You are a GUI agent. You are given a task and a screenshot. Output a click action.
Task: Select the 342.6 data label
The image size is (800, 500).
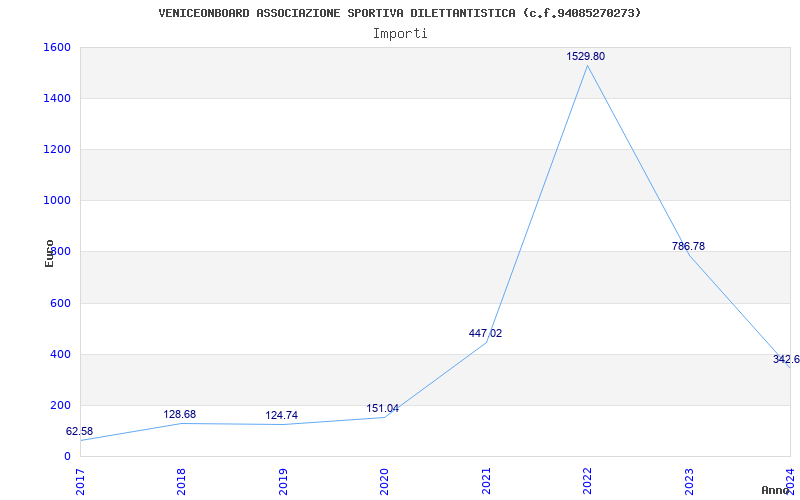point(786,359)
